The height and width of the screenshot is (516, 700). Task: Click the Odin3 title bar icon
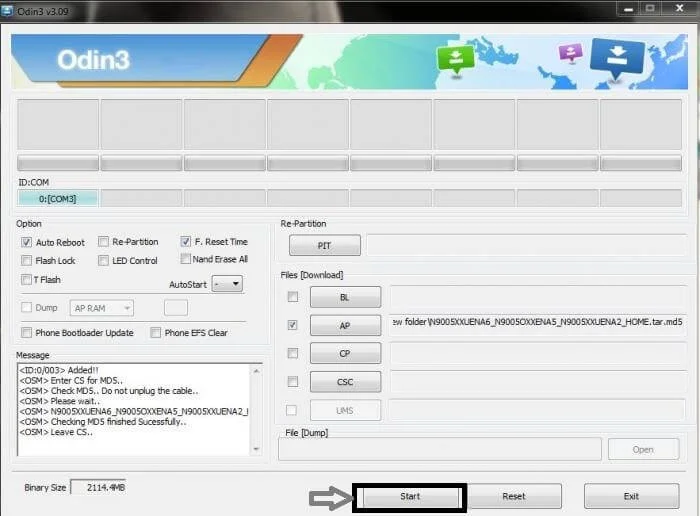[x=9, y=7]
